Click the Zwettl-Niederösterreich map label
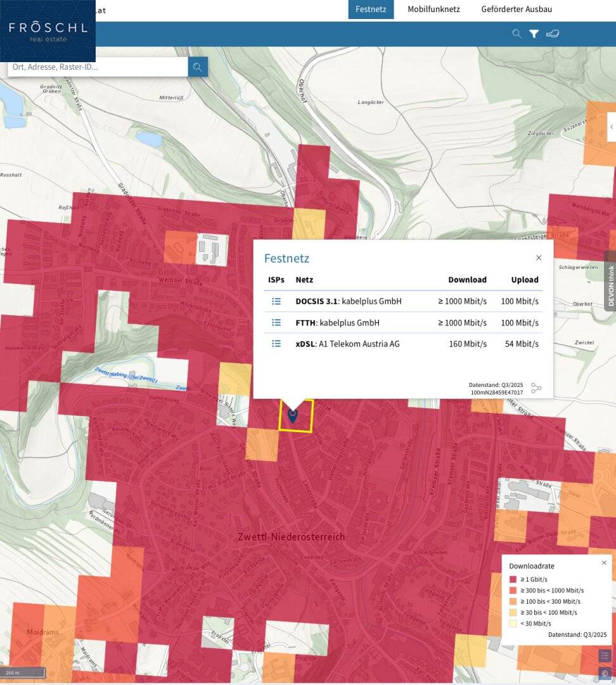 [x=291, y=537]
